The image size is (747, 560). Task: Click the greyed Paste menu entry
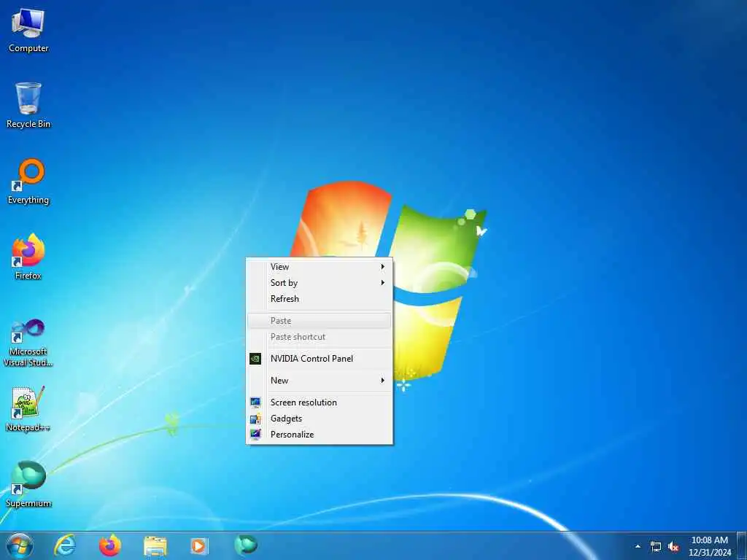(320, 321)
